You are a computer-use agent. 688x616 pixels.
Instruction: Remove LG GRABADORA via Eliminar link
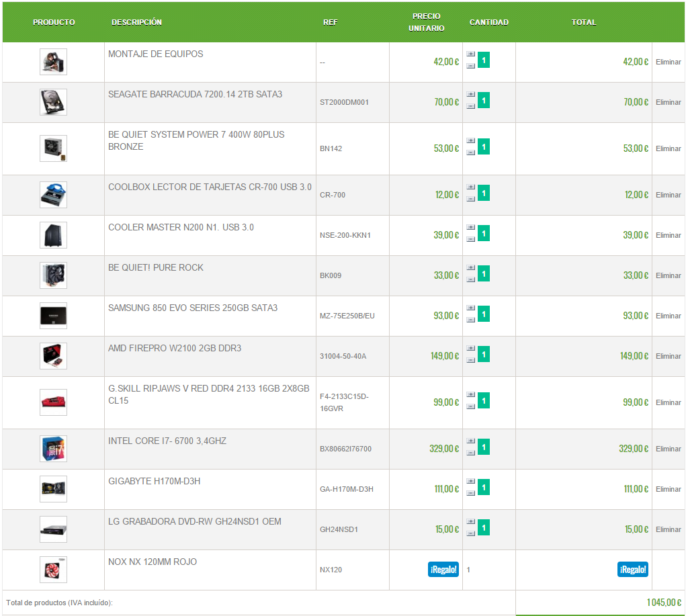coord(669,529)
